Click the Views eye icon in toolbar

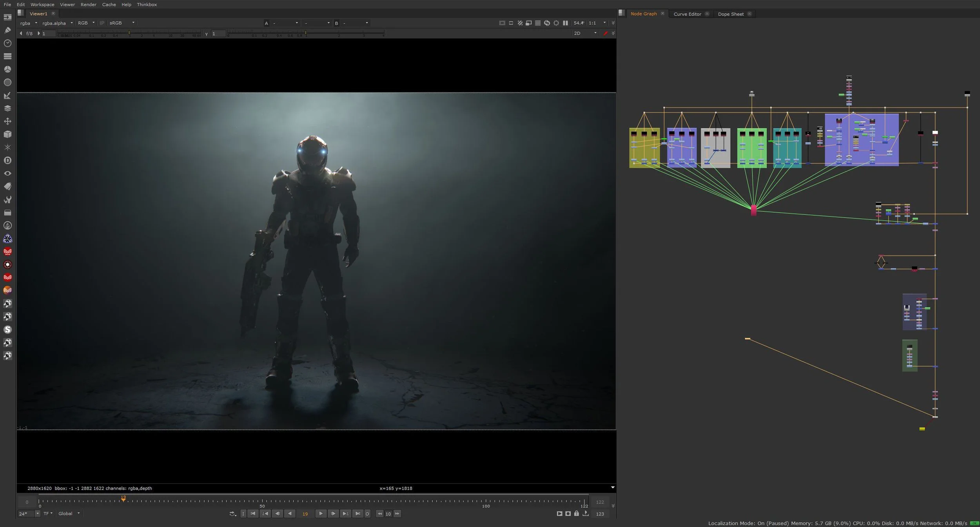pos(7,173)
